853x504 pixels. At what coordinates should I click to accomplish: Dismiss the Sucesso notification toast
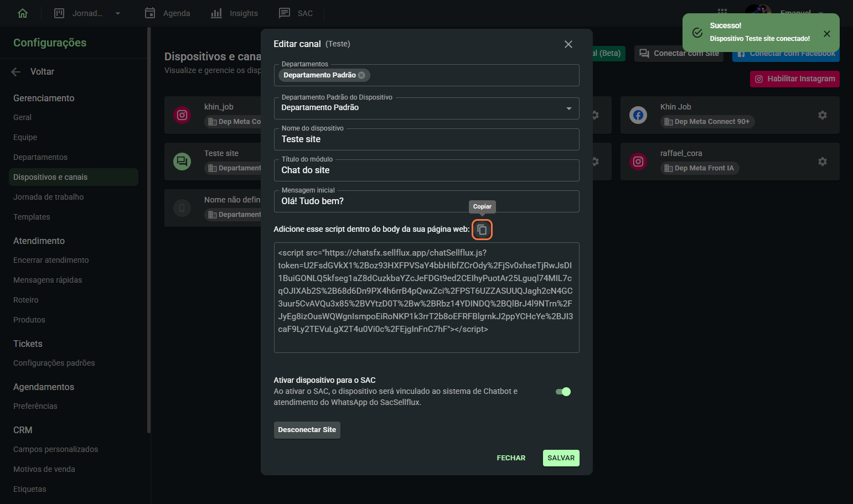click(x=827, y=34)
